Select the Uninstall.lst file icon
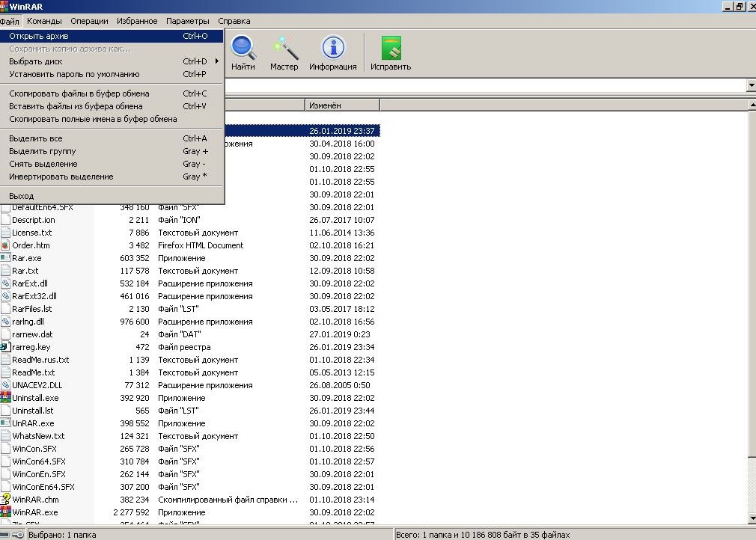 click(5, 411)
